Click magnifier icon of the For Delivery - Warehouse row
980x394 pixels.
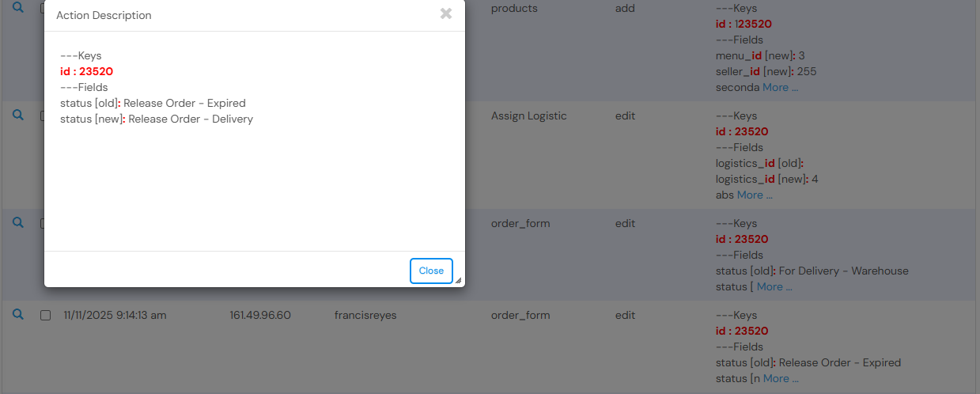click(18, 222)
